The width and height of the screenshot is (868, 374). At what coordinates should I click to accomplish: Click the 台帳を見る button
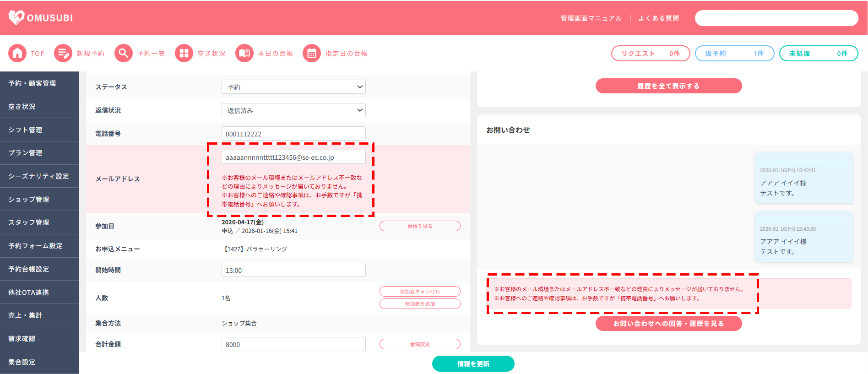point(420,226)
